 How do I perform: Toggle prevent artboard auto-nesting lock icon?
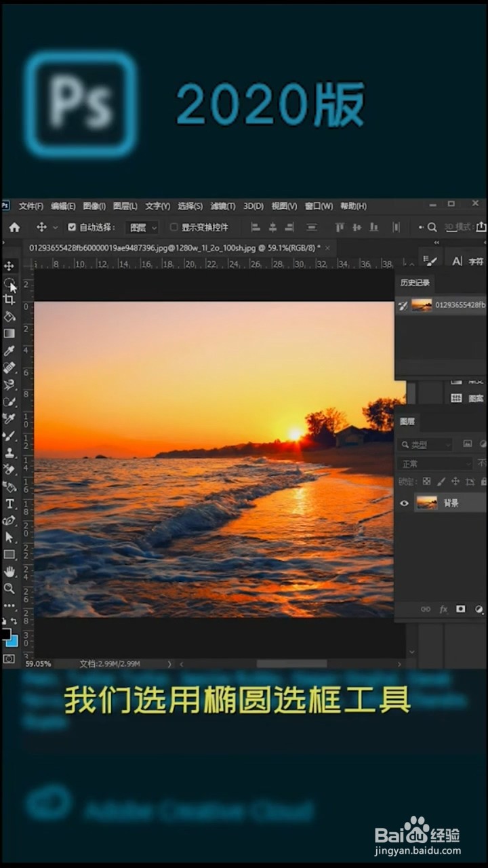pos(470,481)
